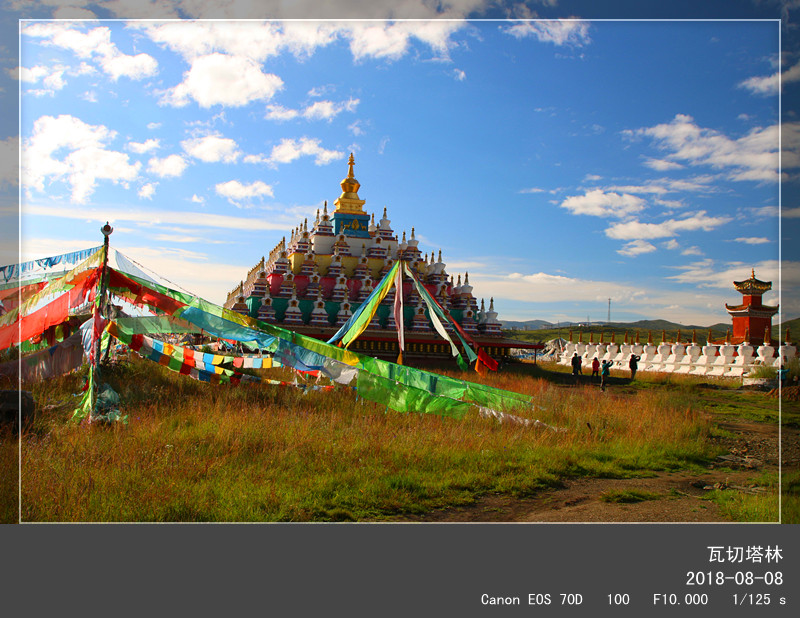
Task: Click the multicolored striped flag strand
Action: [200, 360]
